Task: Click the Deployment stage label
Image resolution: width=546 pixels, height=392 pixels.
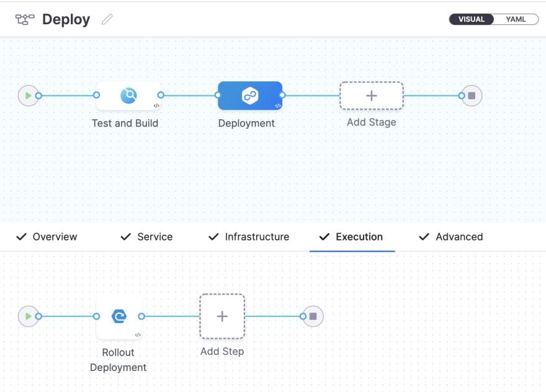Action: (246, 123)
